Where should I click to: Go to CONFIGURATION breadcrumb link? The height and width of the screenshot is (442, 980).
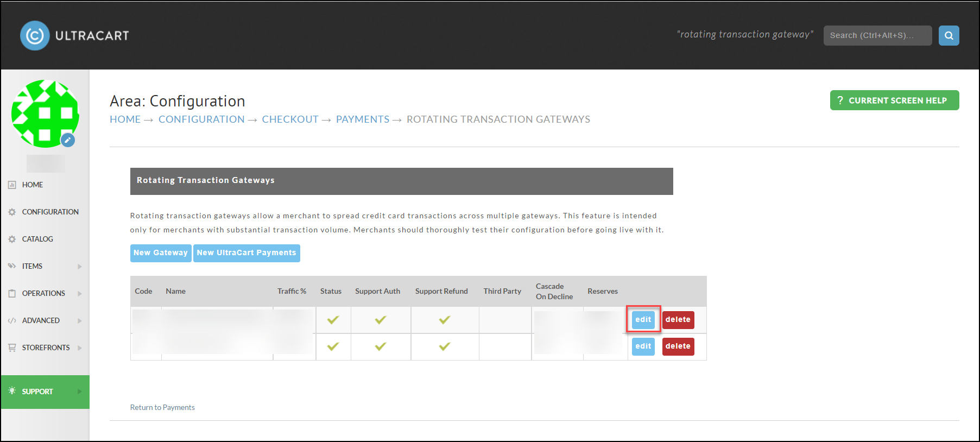tap(201, 119)
